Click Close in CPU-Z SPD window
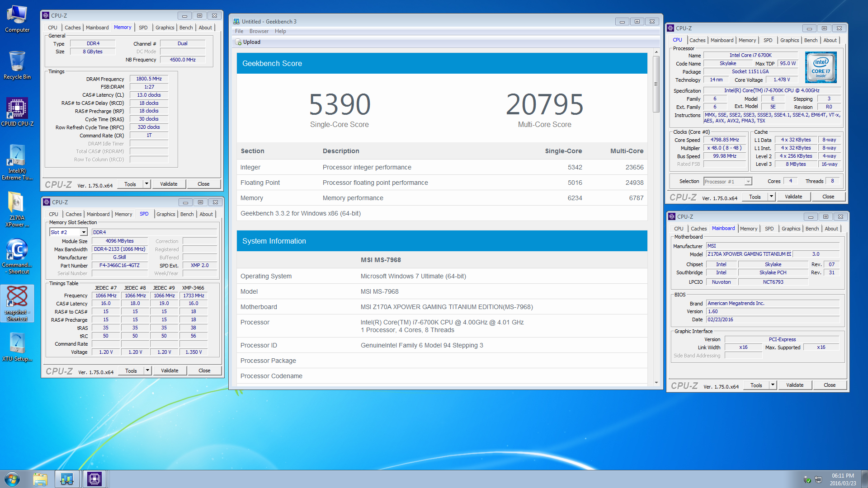868x488 pixels. coord(204,371)
